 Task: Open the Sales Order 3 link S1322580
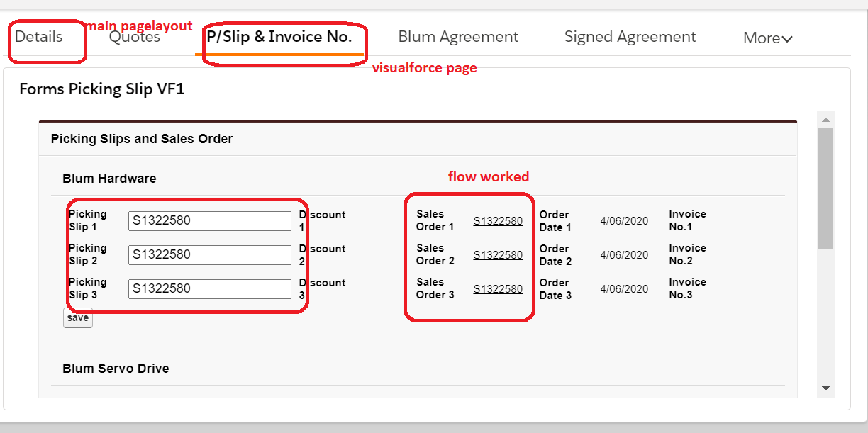pyautogui.click(x=498, y=289)
